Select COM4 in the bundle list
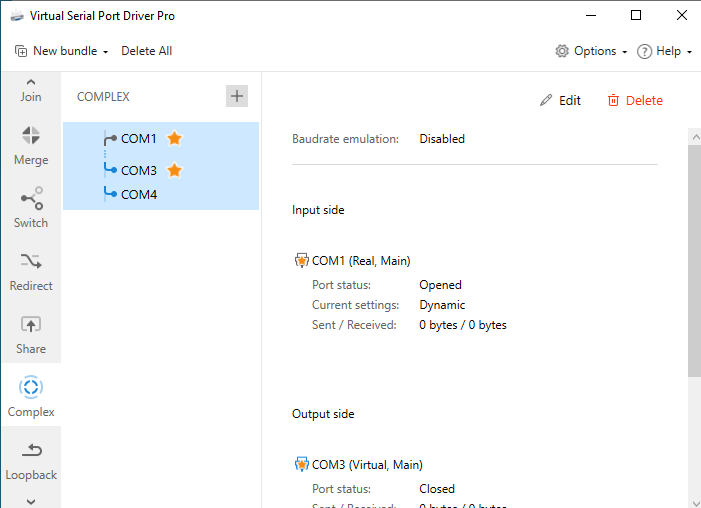This screenshot has height=508, width=701. [x=139, y=195]
